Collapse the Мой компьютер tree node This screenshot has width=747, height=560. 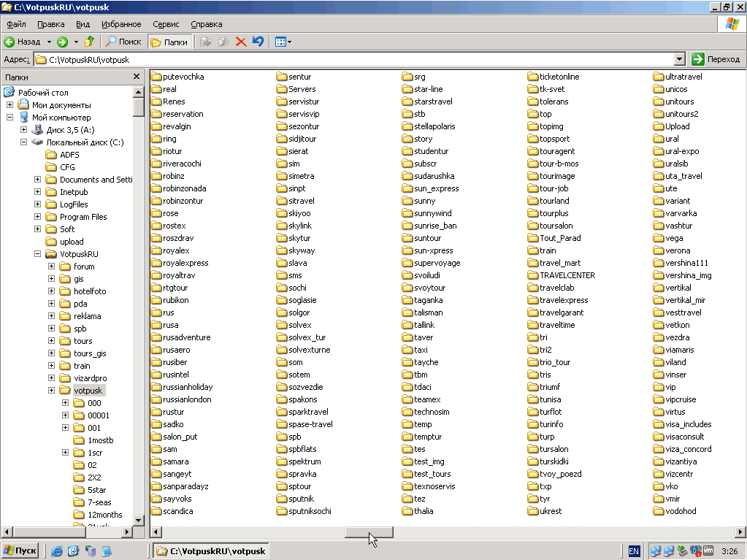click(9, 117)
